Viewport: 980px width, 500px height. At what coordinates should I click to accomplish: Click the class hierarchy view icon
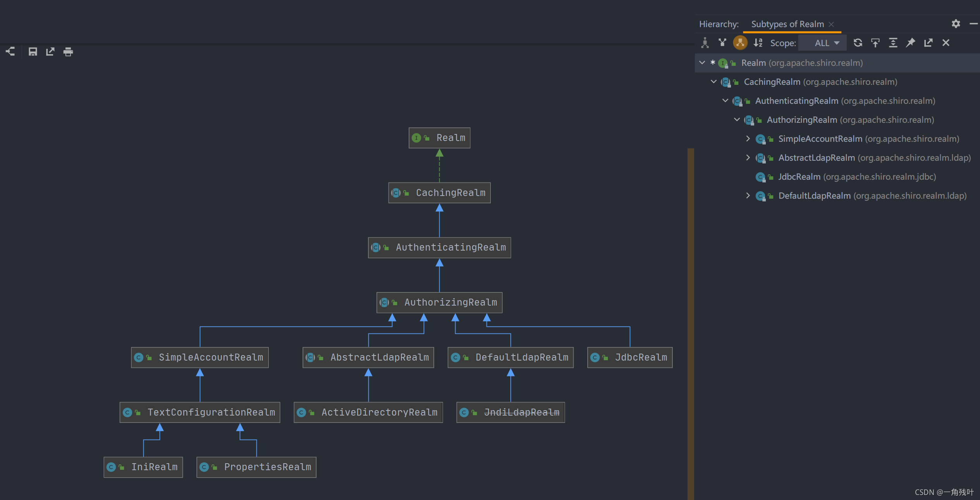(705, 43)
